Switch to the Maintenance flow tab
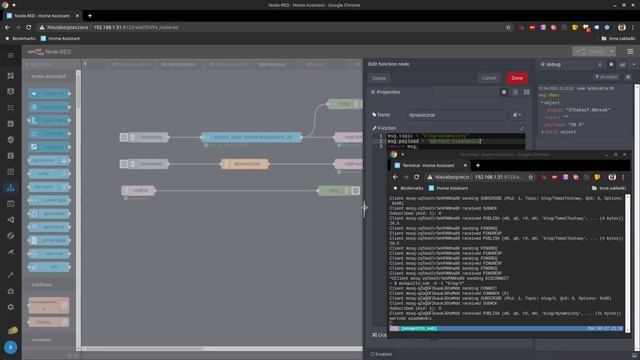 coord(272,64)
